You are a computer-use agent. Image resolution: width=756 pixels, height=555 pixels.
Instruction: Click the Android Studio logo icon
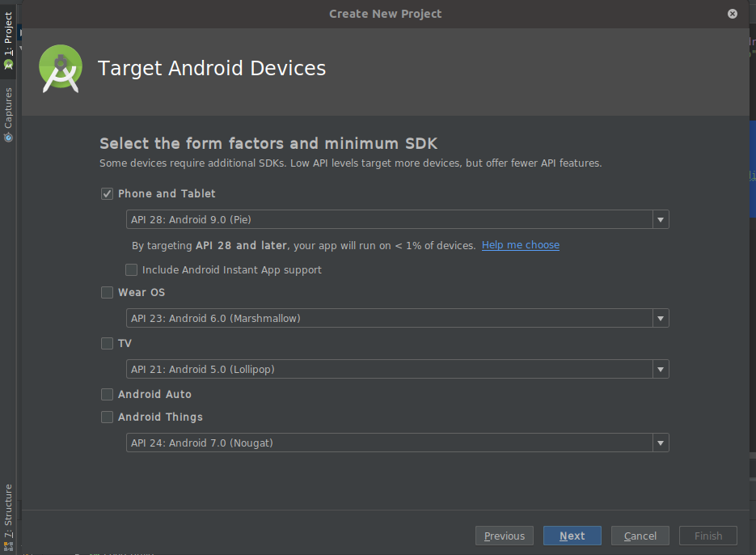[x=61, y=69]
